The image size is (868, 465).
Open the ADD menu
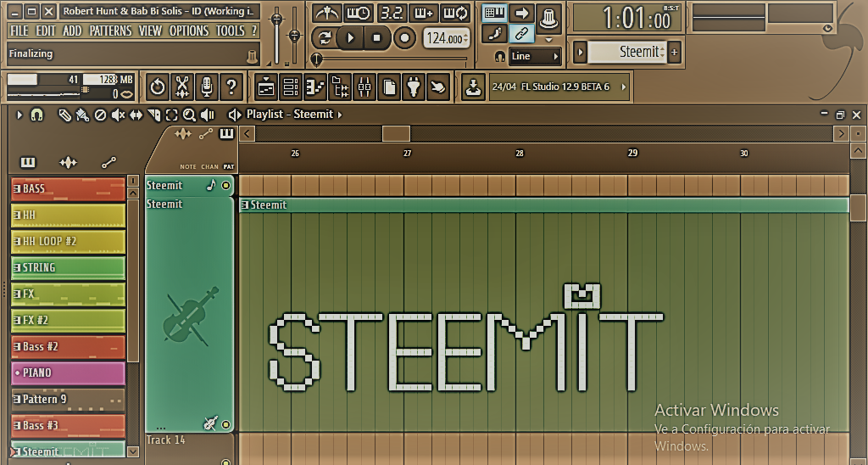73,31
